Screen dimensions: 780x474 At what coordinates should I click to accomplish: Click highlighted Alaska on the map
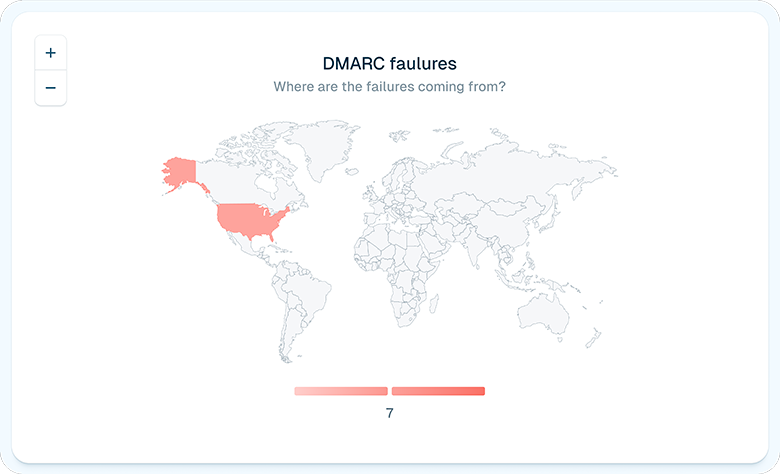pos(180,172)
